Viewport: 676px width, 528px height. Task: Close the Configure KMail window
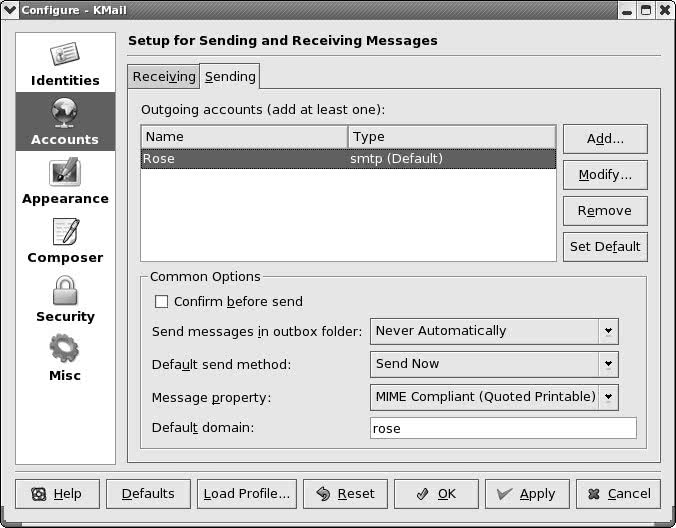(665, 10)
